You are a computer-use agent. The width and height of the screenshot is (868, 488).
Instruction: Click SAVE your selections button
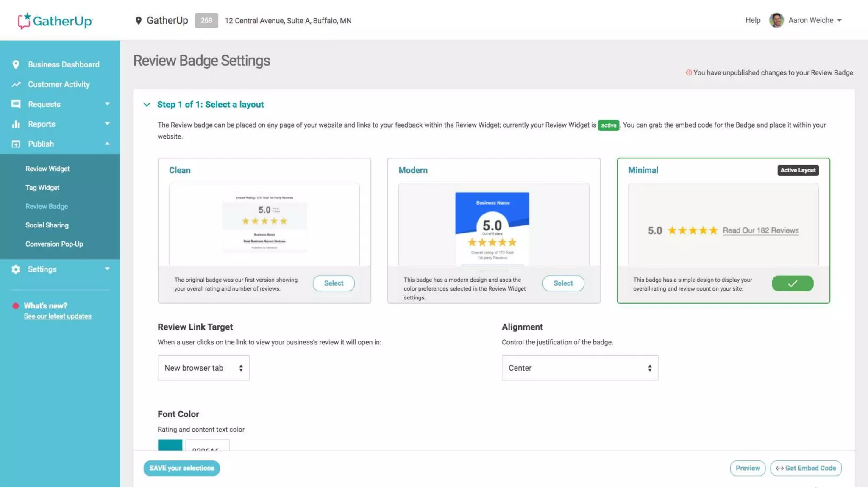(181, 468)
